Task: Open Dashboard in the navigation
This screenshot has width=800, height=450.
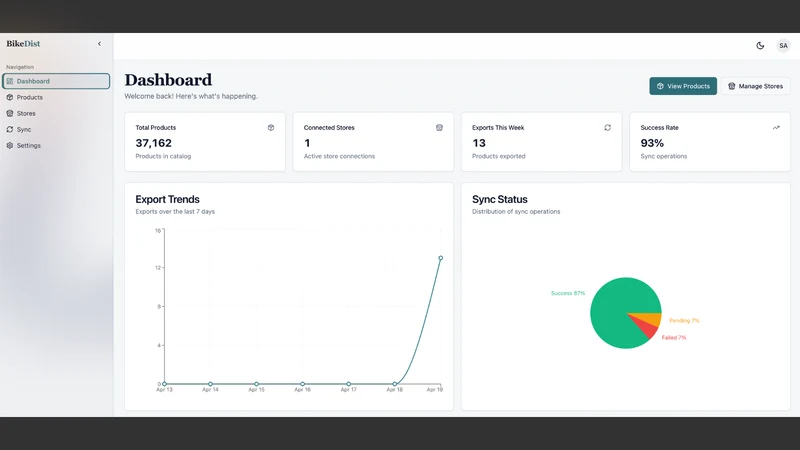Action: pyautogui.click(x=56, y=81)
